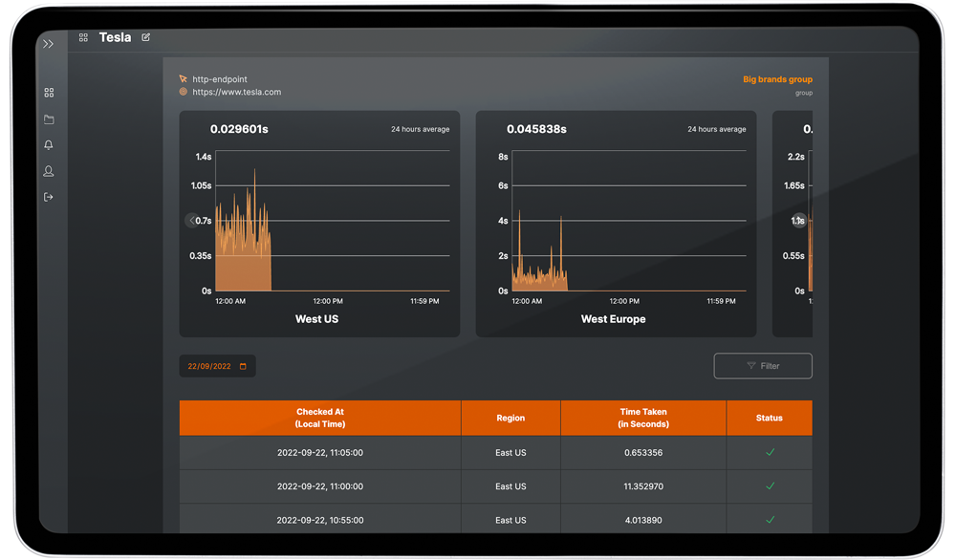Select the 2022-09-22, 10:55:00 timestamp

(320, 521)
